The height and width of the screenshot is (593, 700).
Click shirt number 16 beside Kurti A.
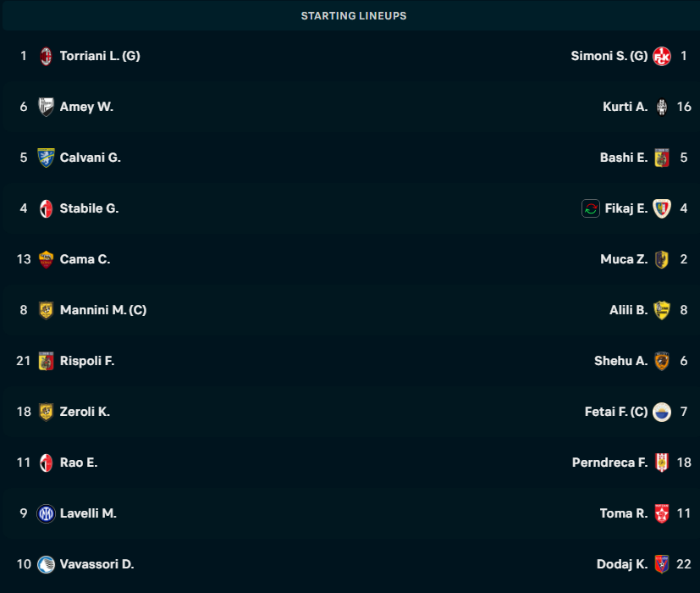tap(684, 107)
